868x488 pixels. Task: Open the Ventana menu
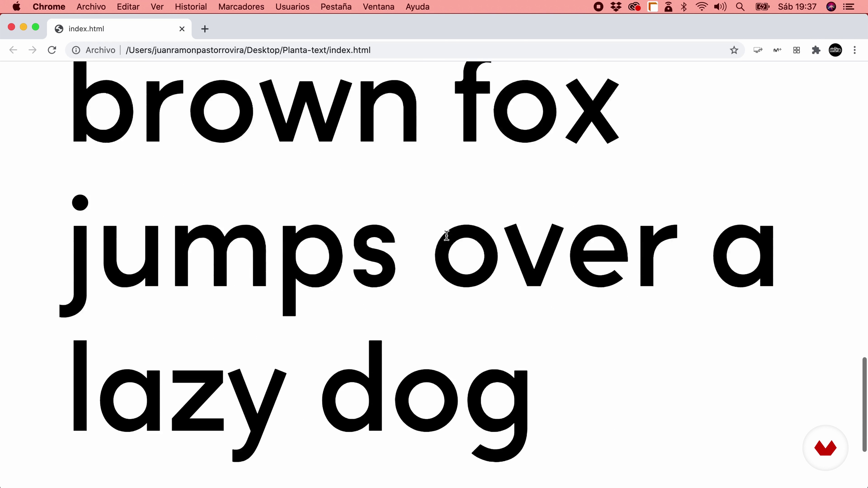[378, 7]
